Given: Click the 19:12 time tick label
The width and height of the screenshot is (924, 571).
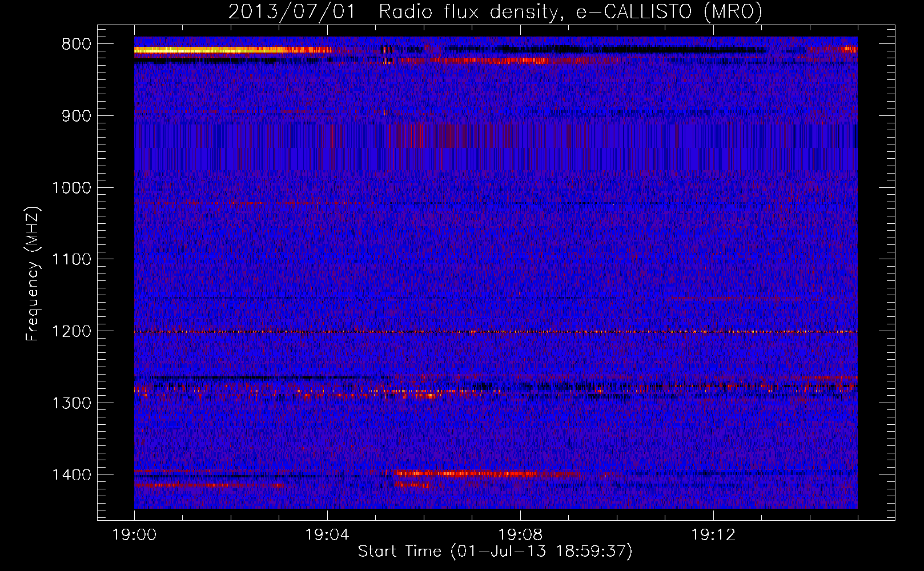Looking at the screenshot, I should (713, 535).
